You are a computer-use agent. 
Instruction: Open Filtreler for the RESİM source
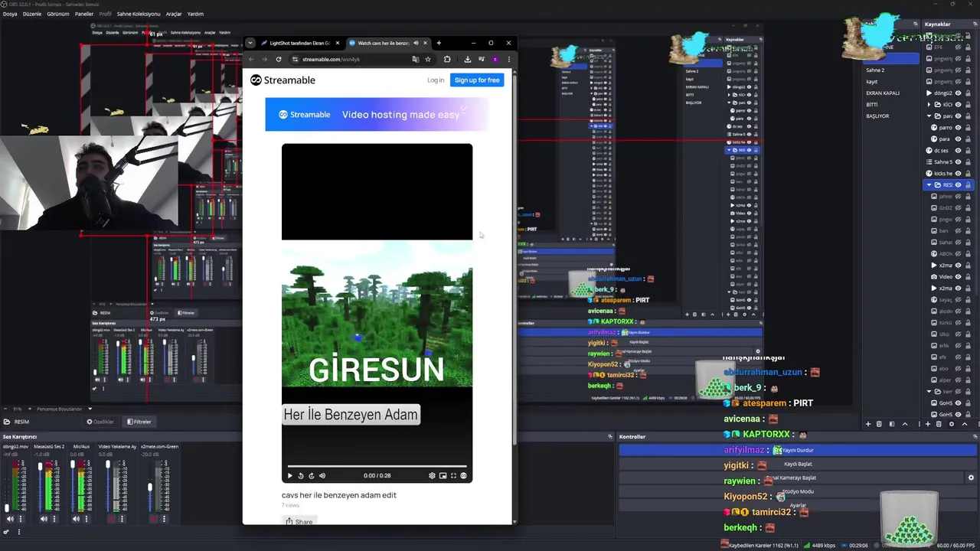coord(139,422)
